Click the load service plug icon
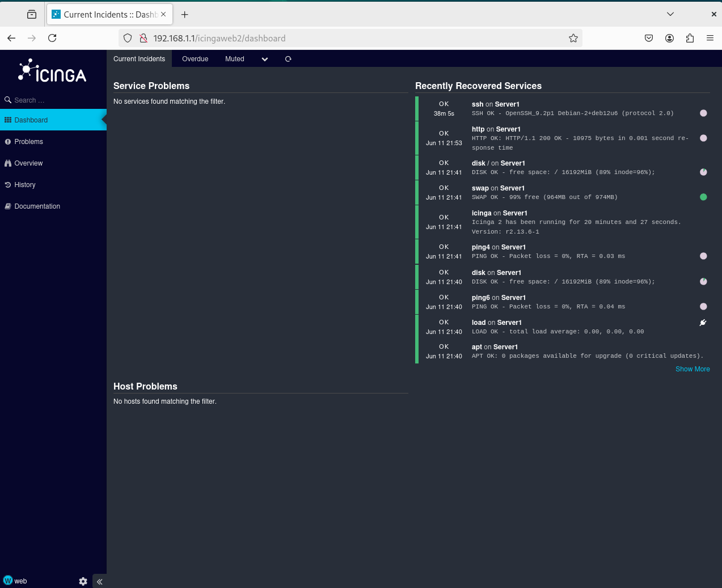722x588 pixels. pyautogui.click(x=703, y=323)
